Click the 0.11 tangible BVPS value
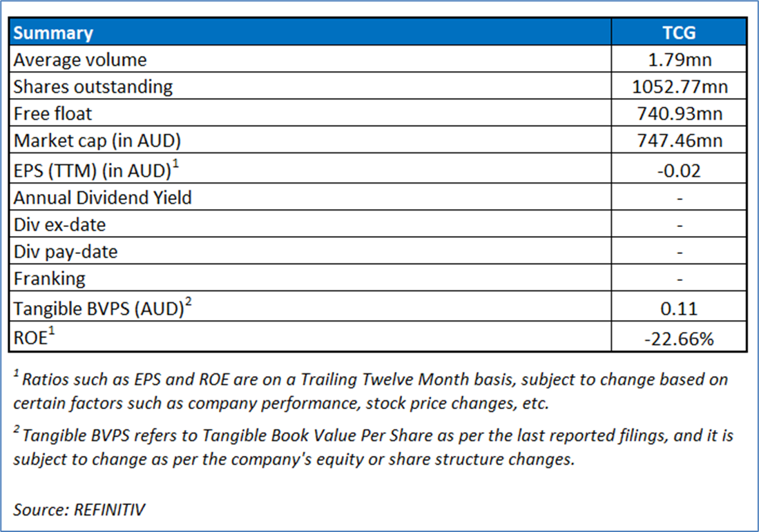Image resolution: width=759 pixels, height=532 pixels. pyautogui.click(x=680, y=309)
